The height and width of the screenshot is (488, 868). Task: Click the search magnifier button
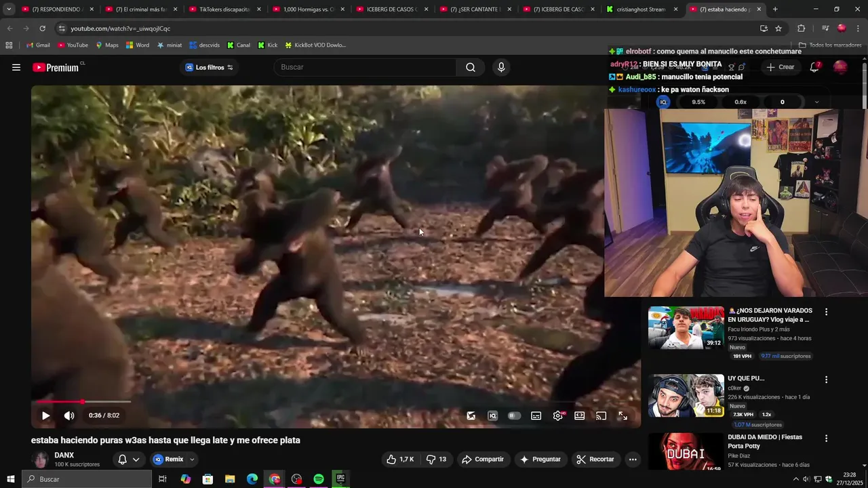[x=471, y=67]
